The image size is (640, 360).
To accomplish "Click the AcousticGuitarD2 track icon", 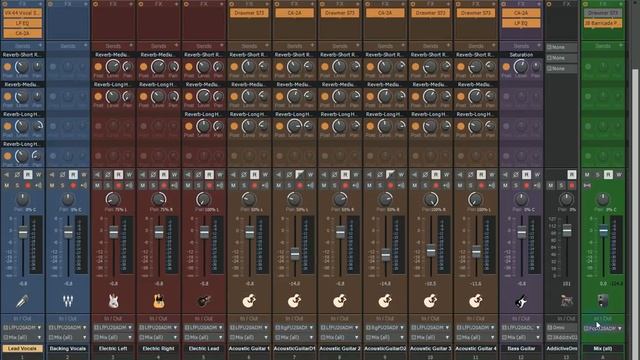I will (x=385, y=301).
